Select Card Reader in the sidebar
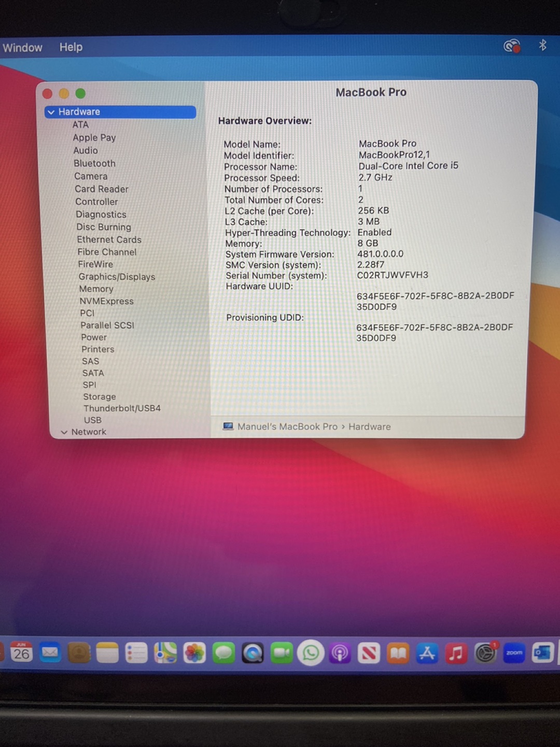The image size is (560, 747). 102,189
